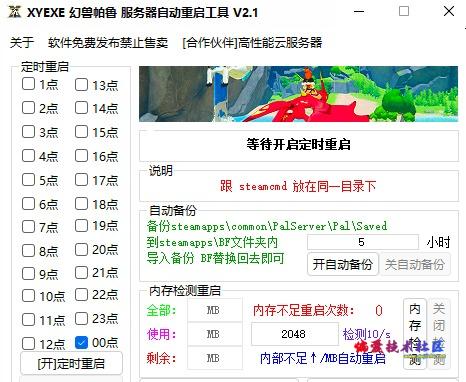Open [合作伙伴]高性能云服务器 menu link
Screen dimensions: 466x382
pyautogui.click(x=252, y=43)
